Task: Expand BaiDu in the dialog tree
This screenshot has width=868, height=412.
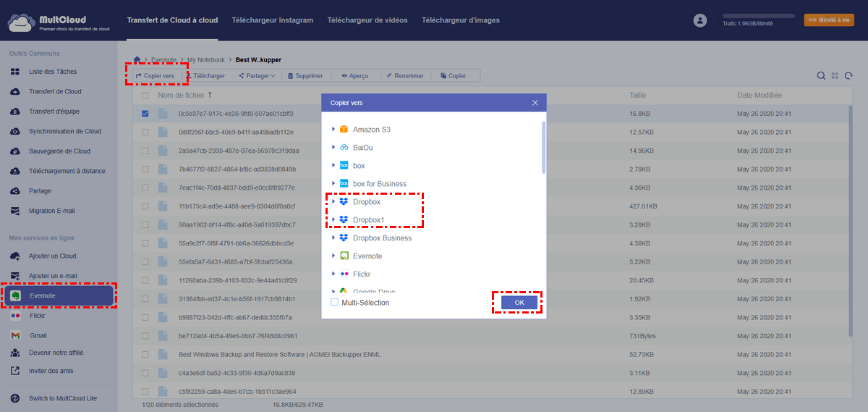Action: pyautogui.click(x=333, y=148)
